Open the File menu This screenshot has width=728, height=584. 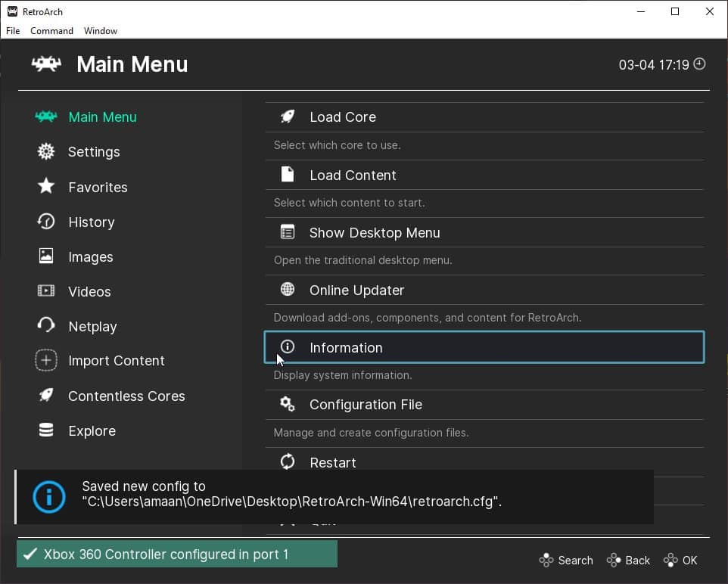coord(13,31)
